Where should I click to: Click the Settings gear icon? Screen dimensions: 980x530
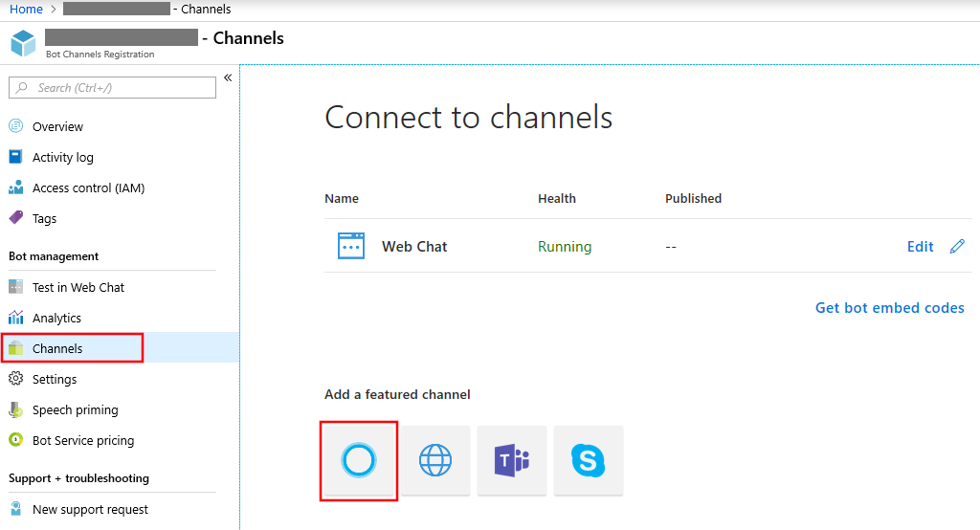tap(15, 379)
